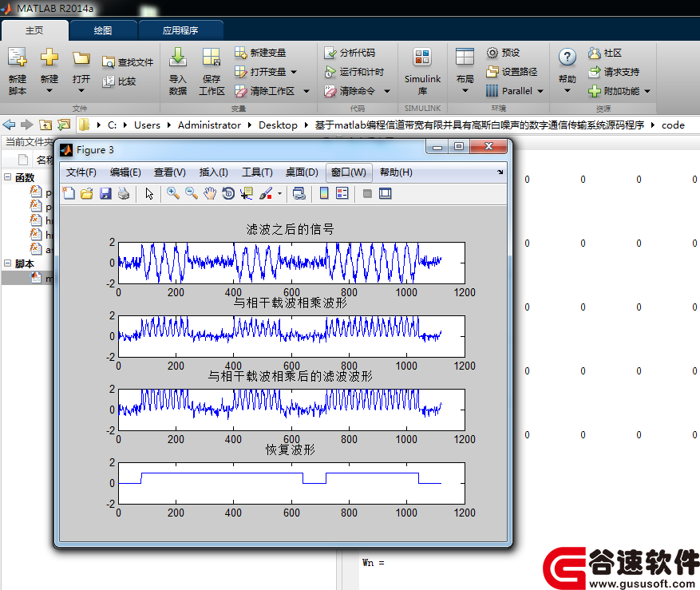
Task: Toggle the Pan hand tool
Action: click(x=209, y=193)
